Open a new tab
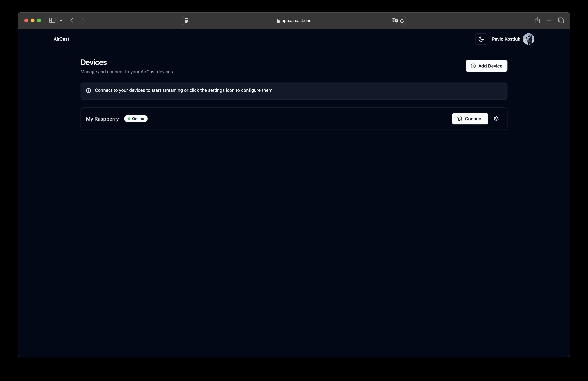 click(x=549, y=20)
